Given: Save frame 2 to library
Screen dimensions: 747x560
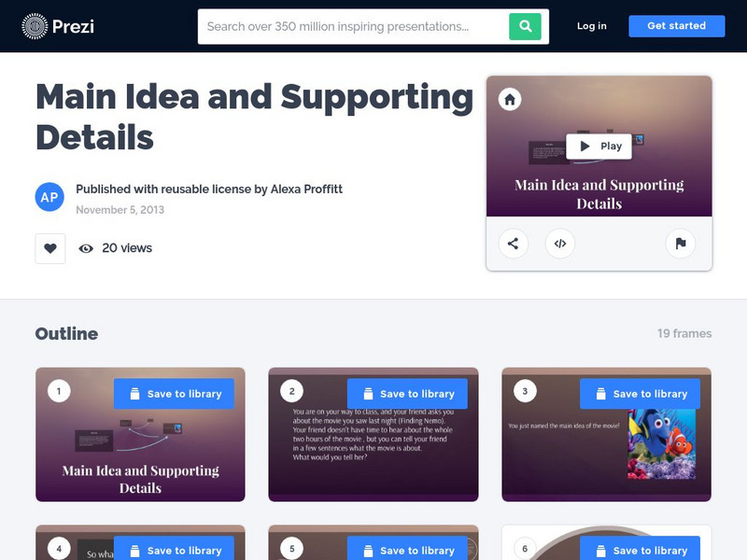Looking at the screenshot, I should (x=407, y=394).
